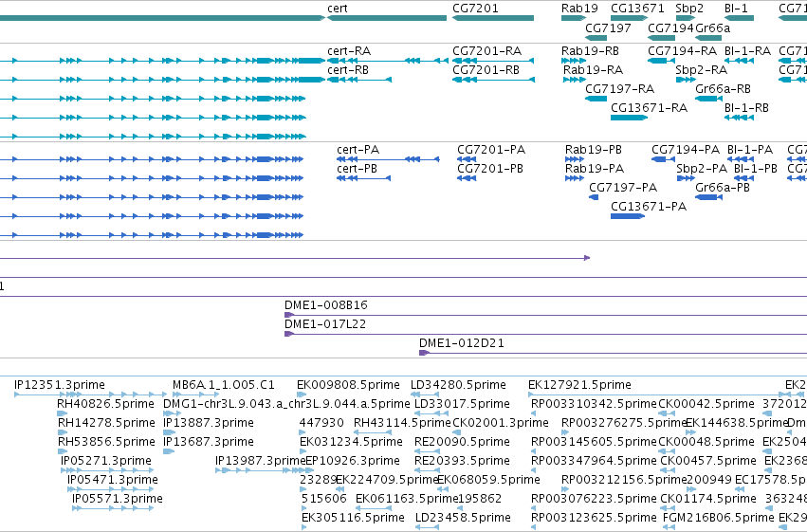Click the Gr66a-PB protein label
This screenshot has height=532, width=807.
[x=723, y=187]
